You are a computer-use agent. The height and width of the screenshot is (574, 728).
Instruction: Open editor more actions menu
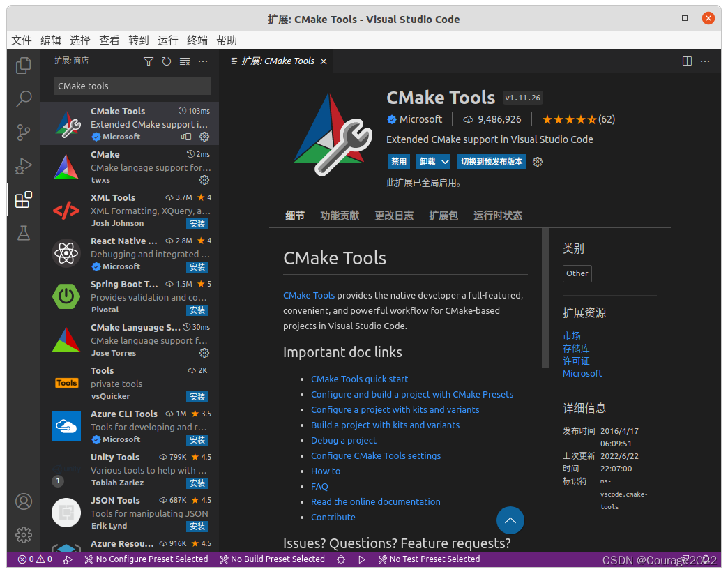705,61
